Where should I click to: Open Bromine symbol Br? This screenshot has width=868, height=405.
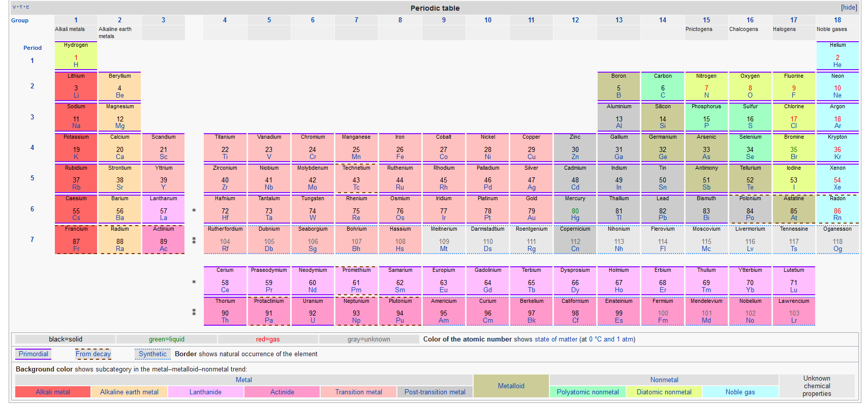click(794, 157)
